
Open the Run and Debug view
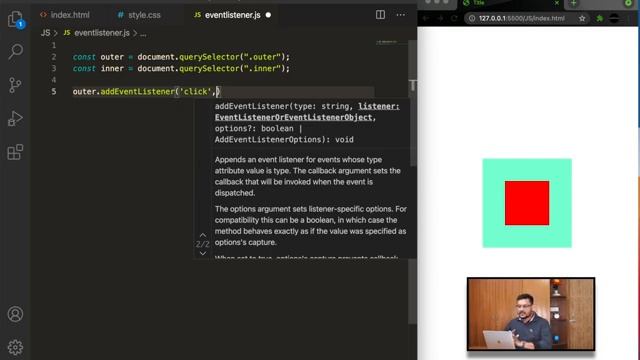click(15, 119)
